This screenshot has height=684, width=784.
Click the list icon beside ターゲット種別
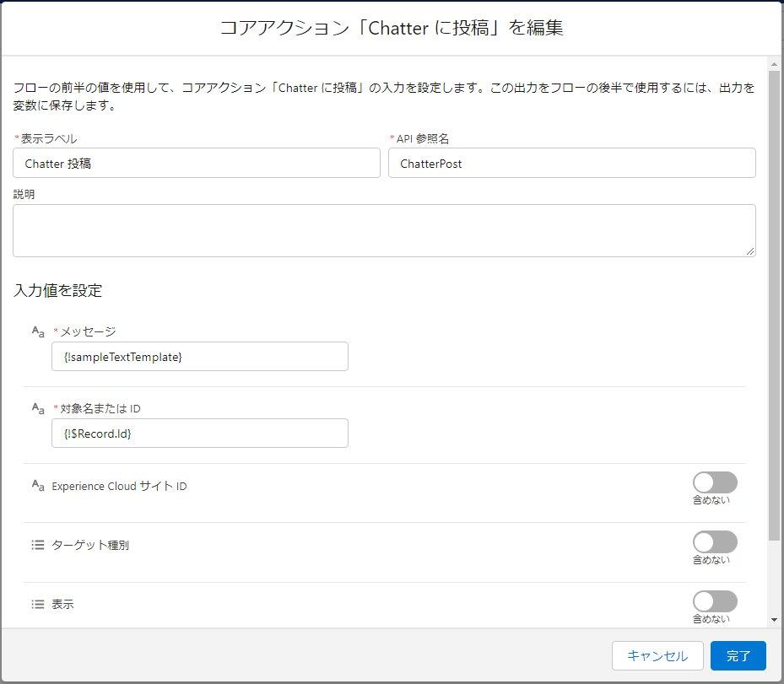click(x=38, y=545)
